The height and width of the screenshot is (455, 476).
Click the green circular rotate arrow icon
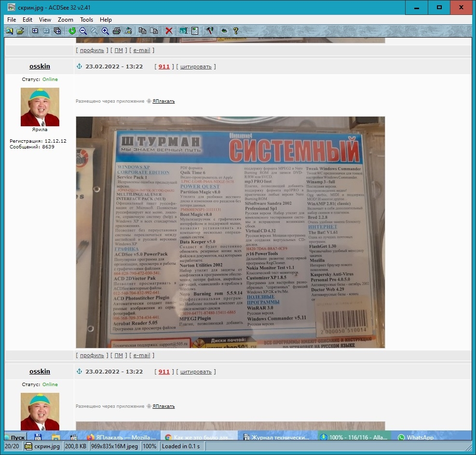(x=72, y=31)
